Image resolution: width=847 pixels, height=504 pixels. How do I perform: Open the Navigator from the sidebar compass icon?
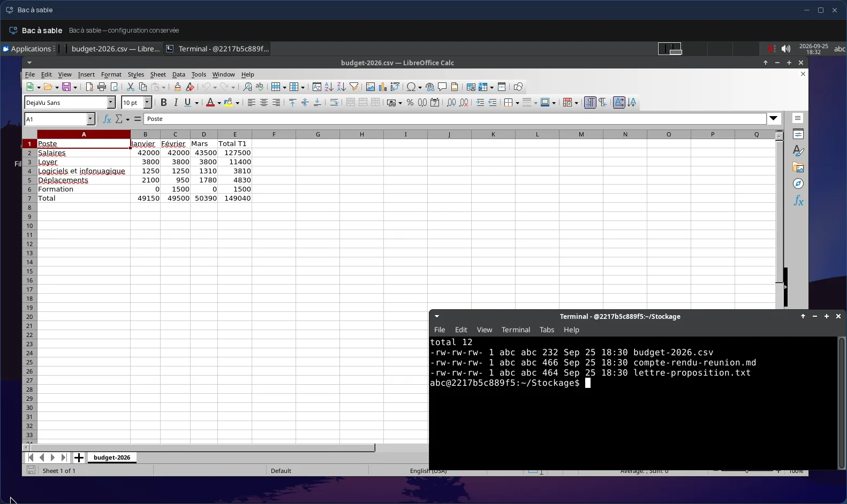point(798,184)
